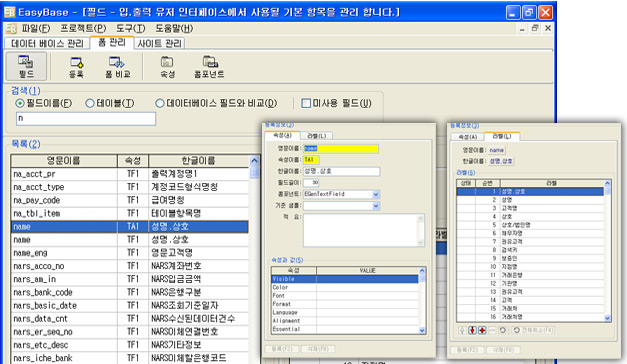Select the na_pay_code row
This screenshot has width=627, height=364.
(x=130, y=200)
